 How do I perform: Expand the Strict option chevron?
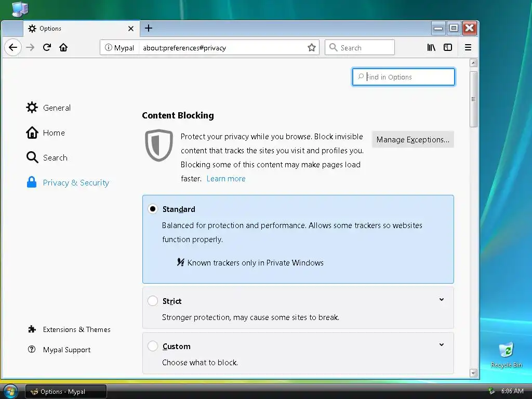442,300
